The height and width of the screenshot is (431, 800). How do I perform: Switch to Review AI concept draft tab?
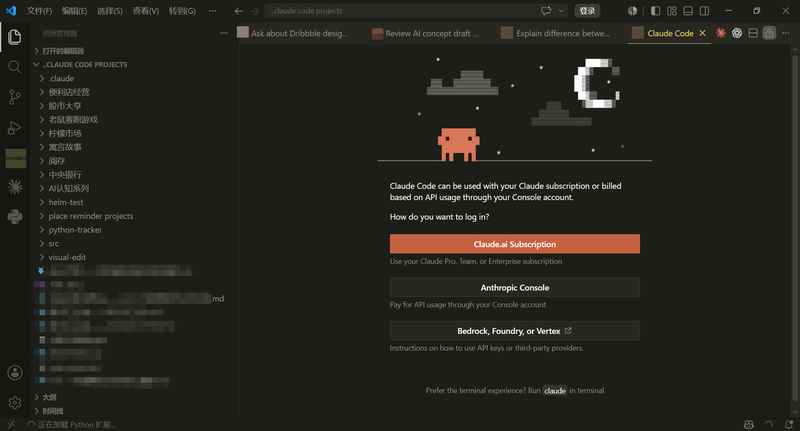tap(432, 33)
